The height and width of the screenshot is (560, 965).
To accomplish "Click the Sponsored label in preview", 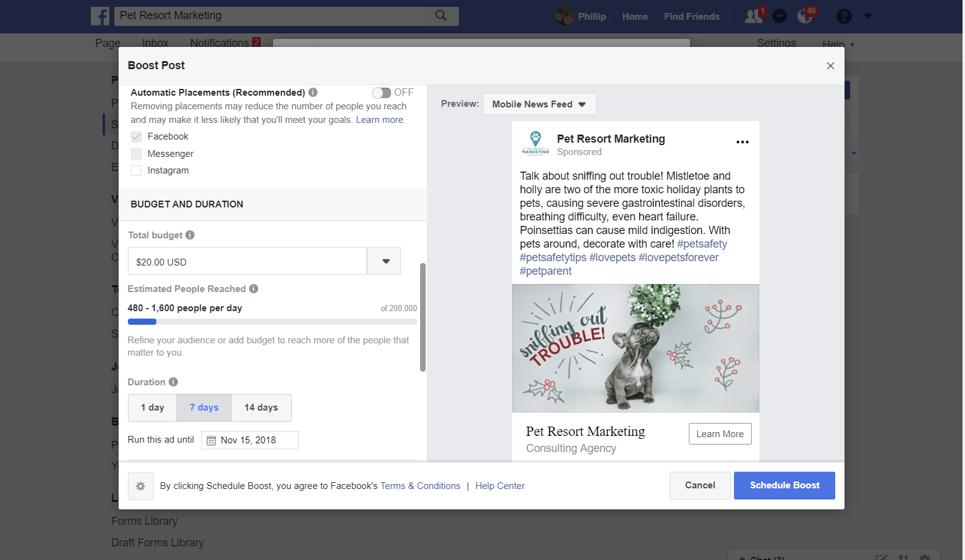I will (579, 152).
